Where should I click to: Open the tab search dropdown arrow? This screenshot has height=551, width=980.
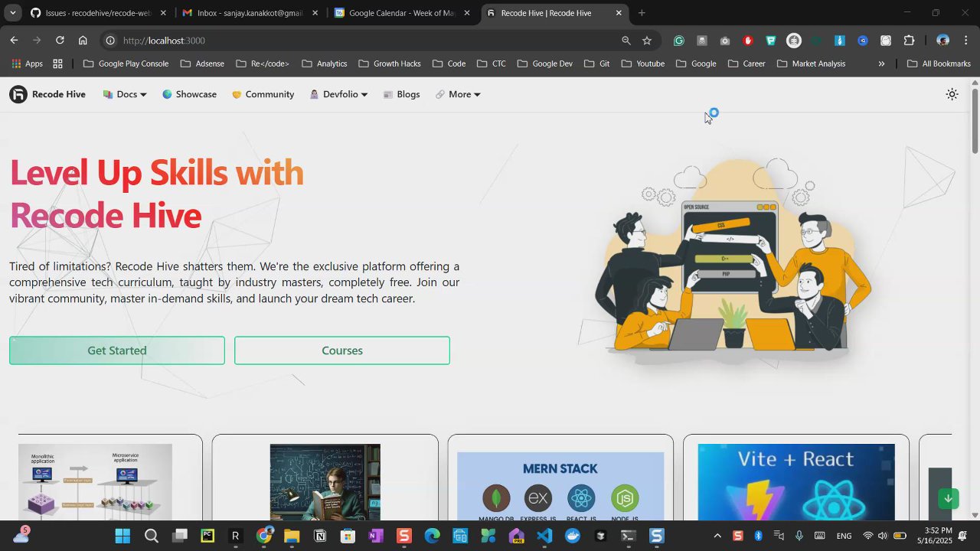12,13
